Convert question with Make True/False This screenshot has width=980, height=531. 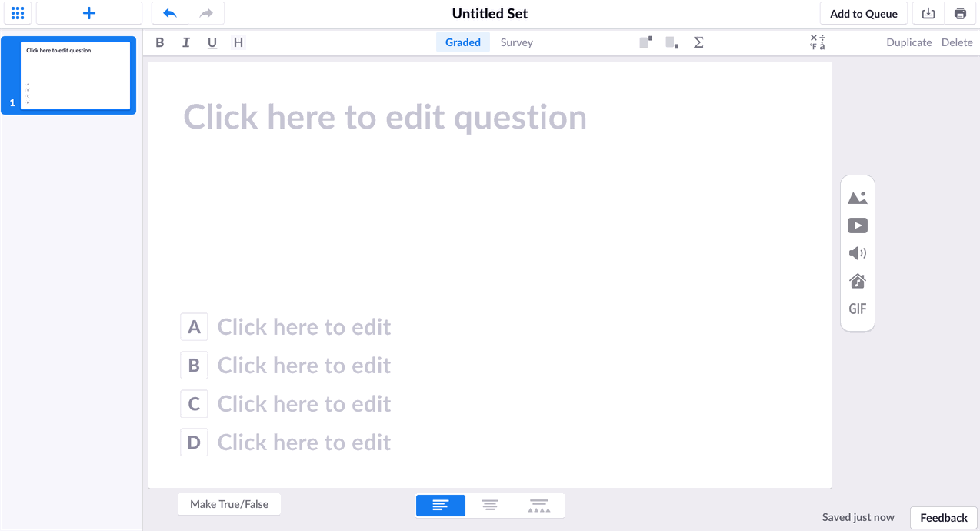coord(228,503)
